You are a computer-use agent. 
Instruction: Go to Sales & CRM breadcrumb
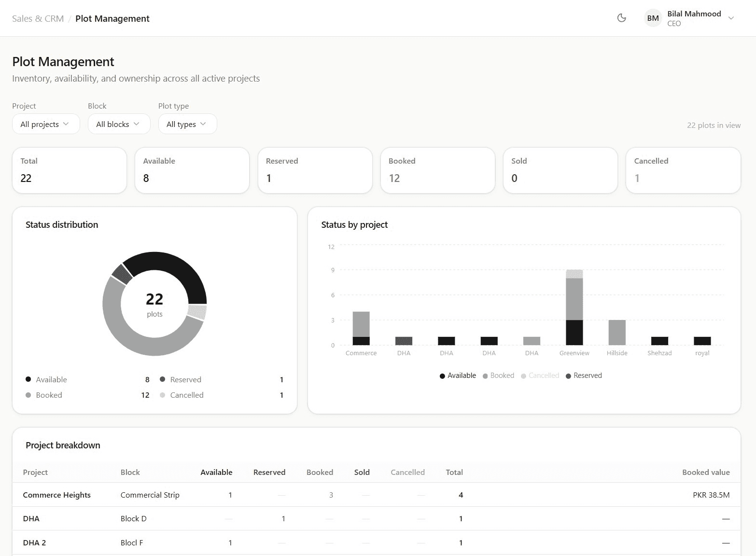click(x=38, y=18)
